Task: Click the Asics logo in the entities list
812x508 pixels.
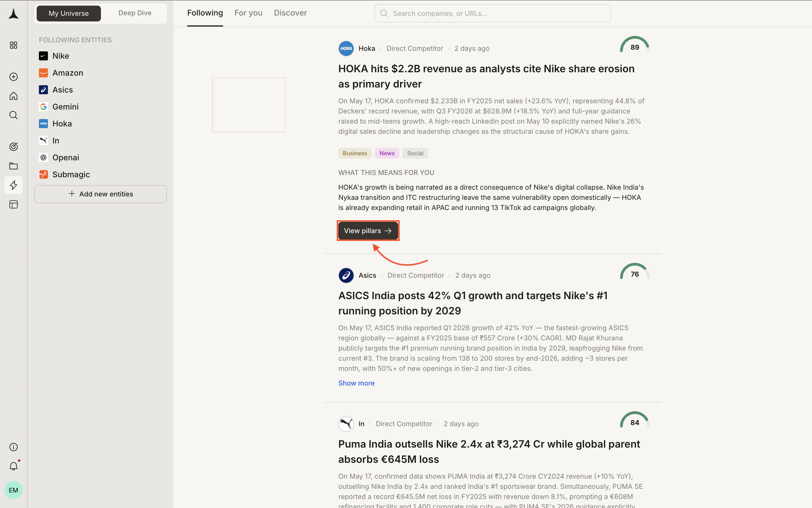Action: tap(43, 90)
